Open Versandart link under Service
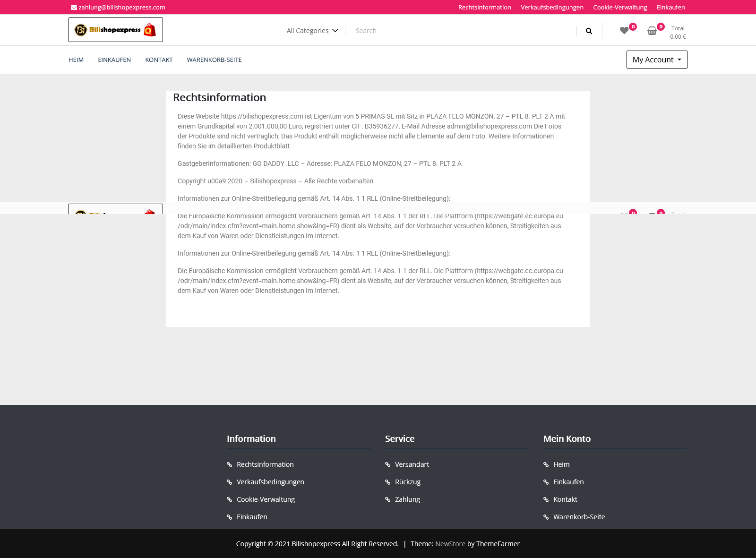This screenshot has height=558, width=756. [x=412, y=464]
